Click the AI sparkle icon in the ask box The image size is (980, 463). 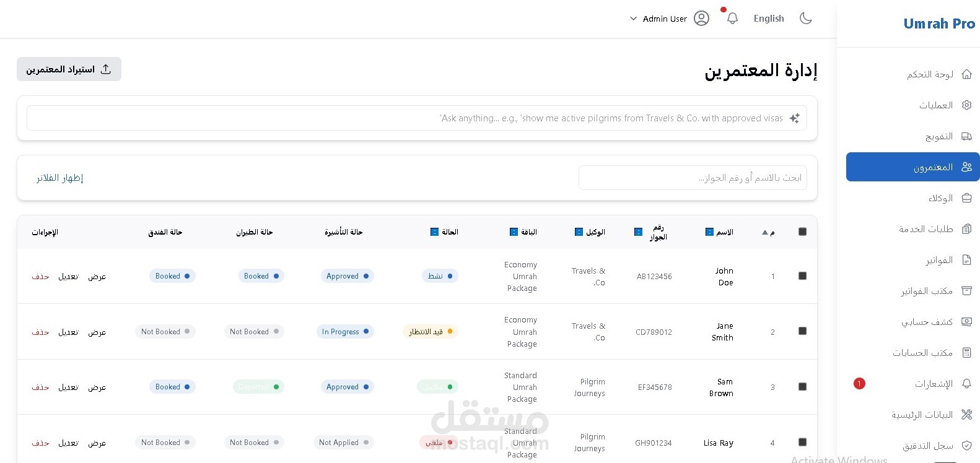[x=794, y=118]
